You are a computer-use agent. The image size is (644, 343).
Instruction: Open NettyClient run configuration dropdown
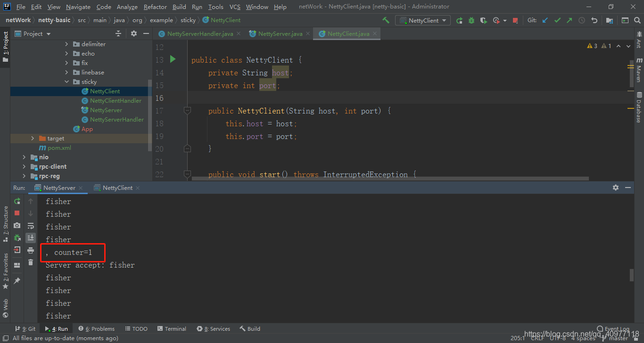[x=423, y=20]
